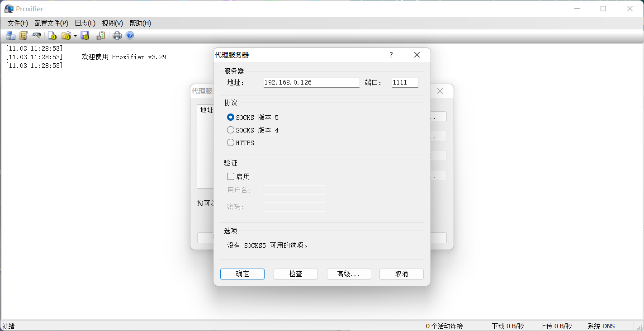Click 上传 0 B/秒 status entry
Image resolution: width=644 pixels, height=331 pixels.
(556, 326)
